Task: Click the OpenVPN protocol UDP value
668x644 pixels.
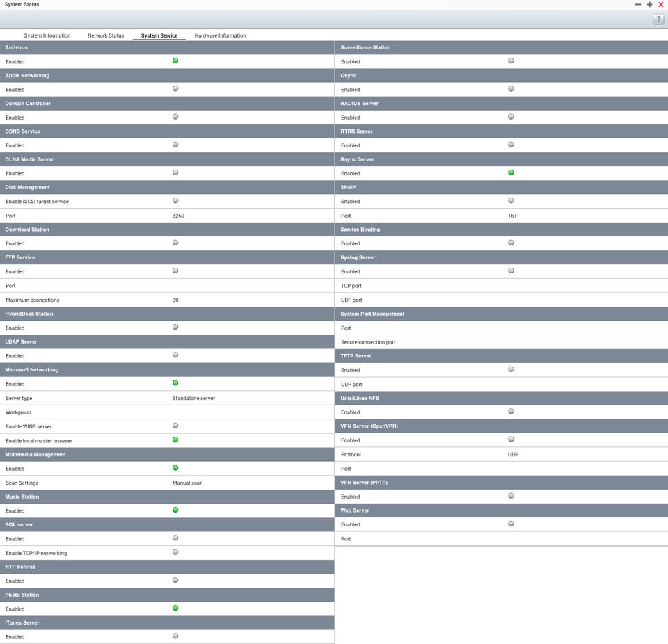Action: pyautogui.click(x=513, y=454)
